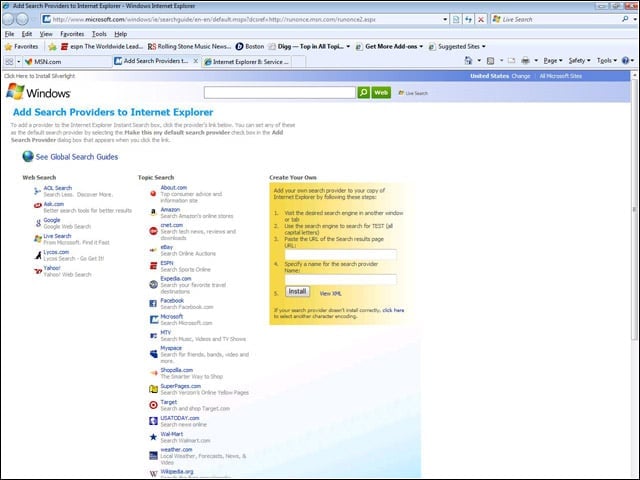Click the Read Mail icon in the command bar

[511, 61]
